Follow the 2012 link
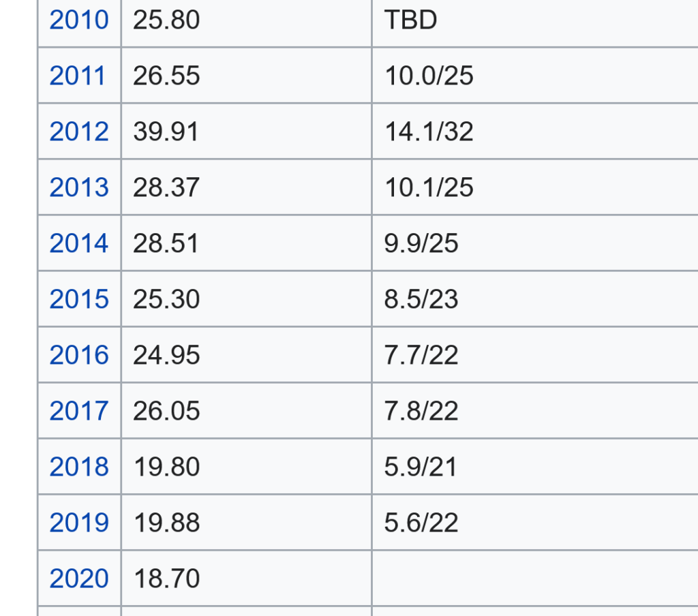The height and width of the screenshot is (616, 698). tap(79, 132)
